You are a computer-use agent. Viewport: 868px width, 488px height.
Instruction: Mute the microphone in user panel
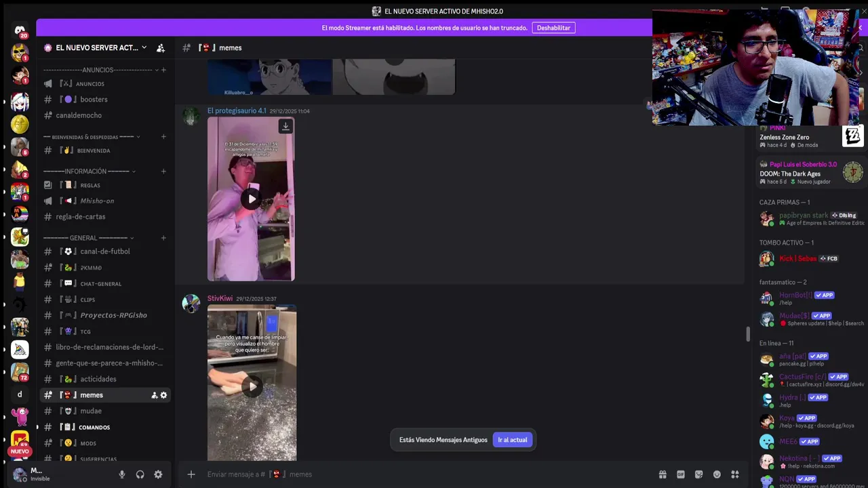122,474
